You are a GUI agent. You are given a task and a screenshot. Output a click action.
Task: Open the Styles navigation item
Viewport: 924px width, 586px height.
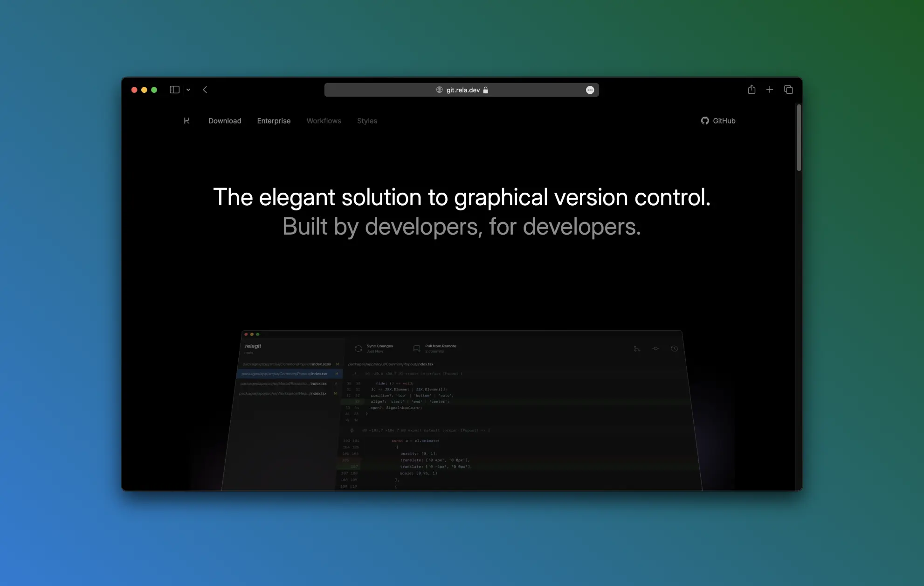tap(367, 121)
